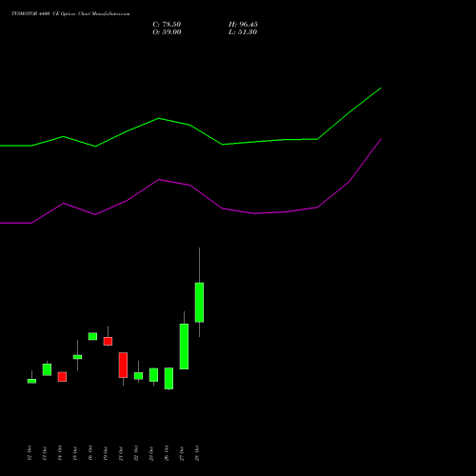Click the red 14 Oct candlestick
Viewport: 476px width, 476px height.
[62, 377]
